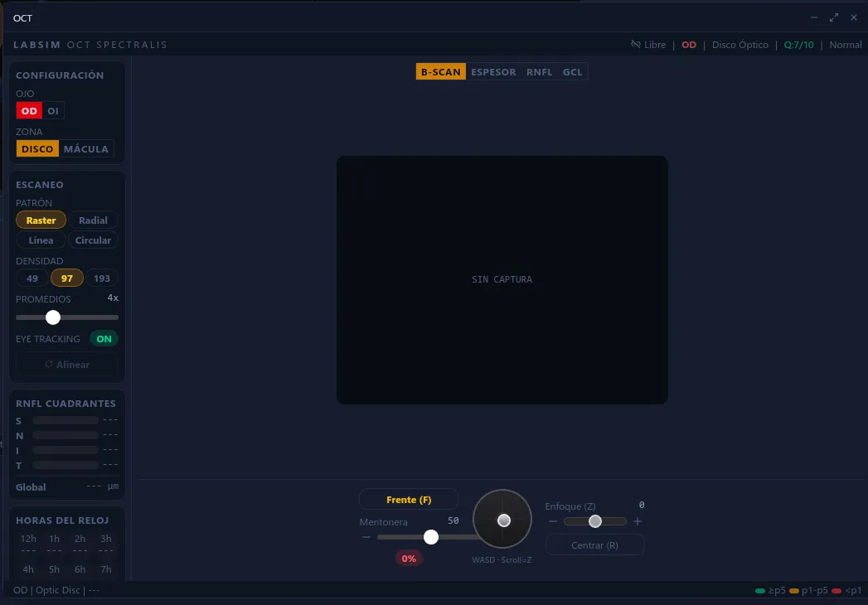Increase Enfoque (Z) with the plus icon
This screenshot has height=605, width=868.
click(x=638, y=521)
